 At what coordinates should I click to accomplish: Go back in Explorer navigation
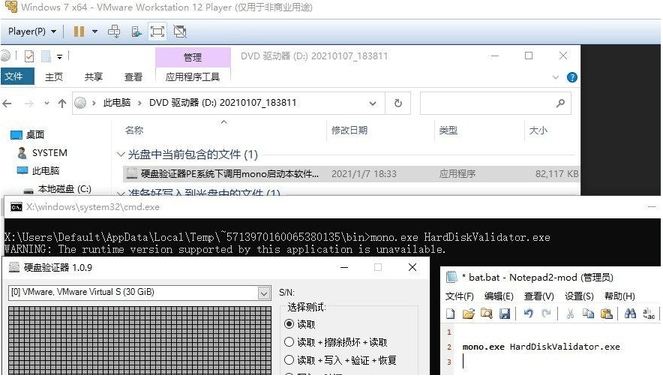[x=7, y=103]
